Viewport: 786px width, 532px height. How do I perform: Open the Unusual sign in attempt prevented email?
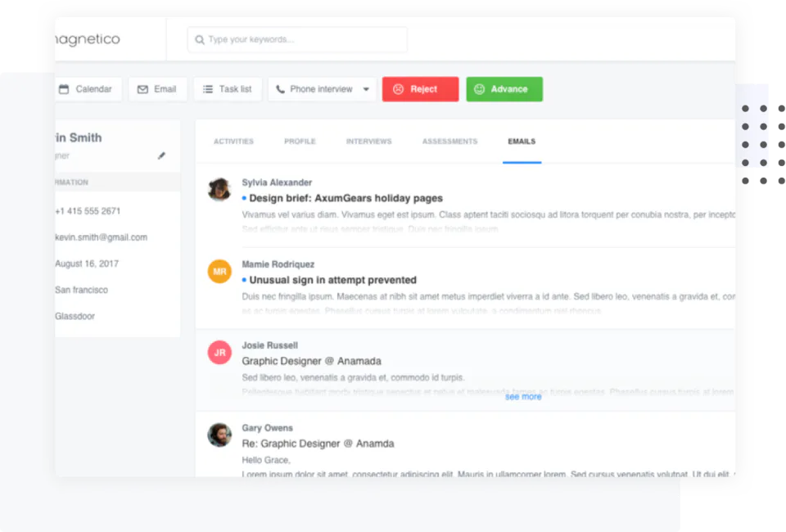click(x=333, y=280)
